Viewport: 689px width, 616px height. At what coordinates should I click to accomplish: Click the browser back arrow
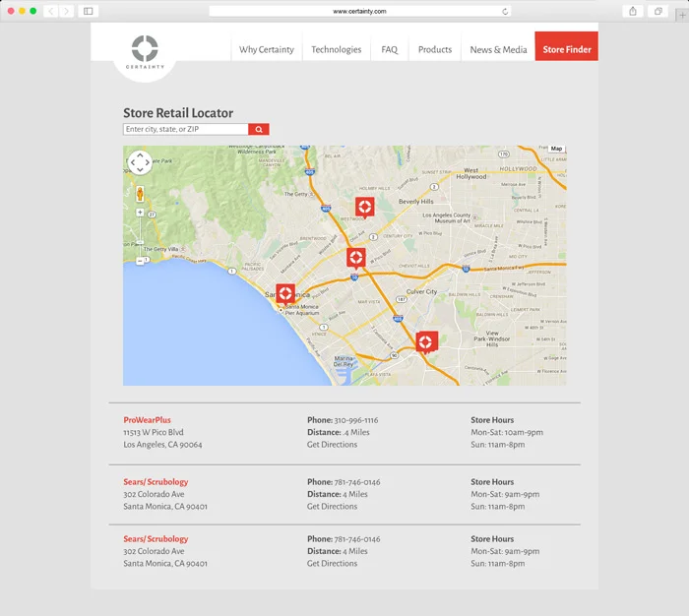pyautogui.click(x=51, y=11)
